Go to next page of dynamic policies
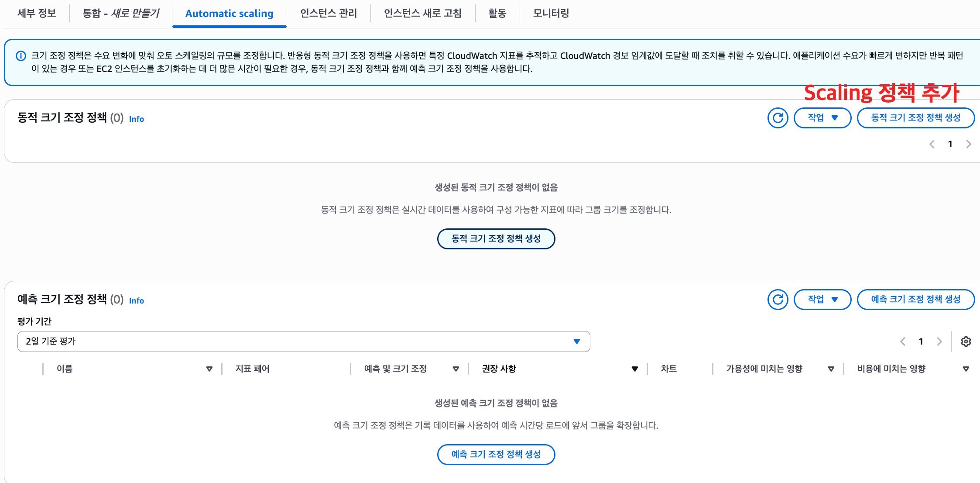This screenshot has height=483, width=980. pos(969,144)
